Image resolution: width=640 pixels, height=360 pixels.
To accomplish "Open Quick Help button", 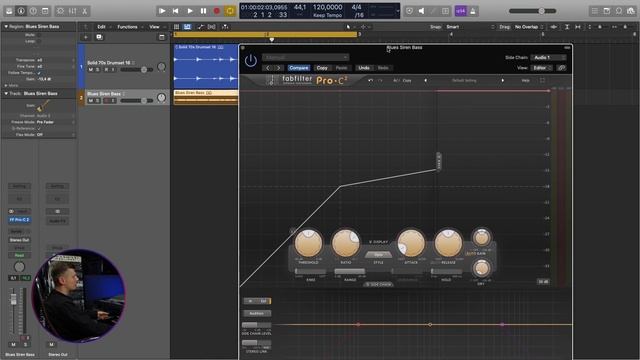I will 33,11.
